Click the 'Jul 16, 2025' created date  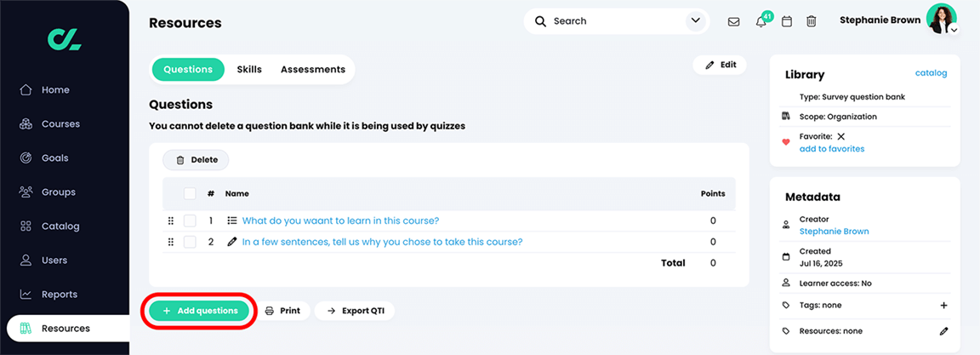coord(823,264)
